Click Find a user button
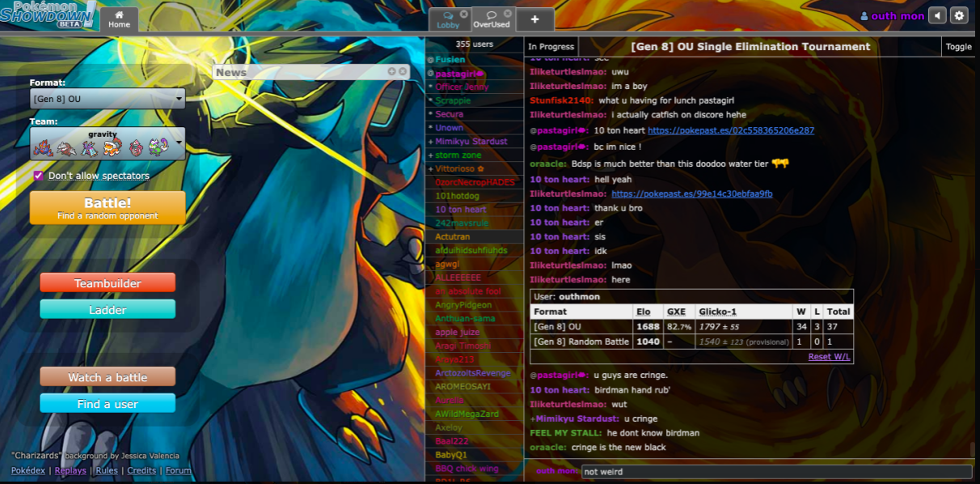 (108, 404)
